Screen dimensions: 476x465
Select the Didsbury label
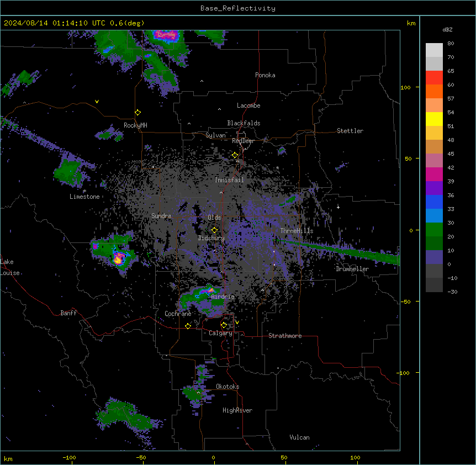pyautogui.click(x=211, y=238)
